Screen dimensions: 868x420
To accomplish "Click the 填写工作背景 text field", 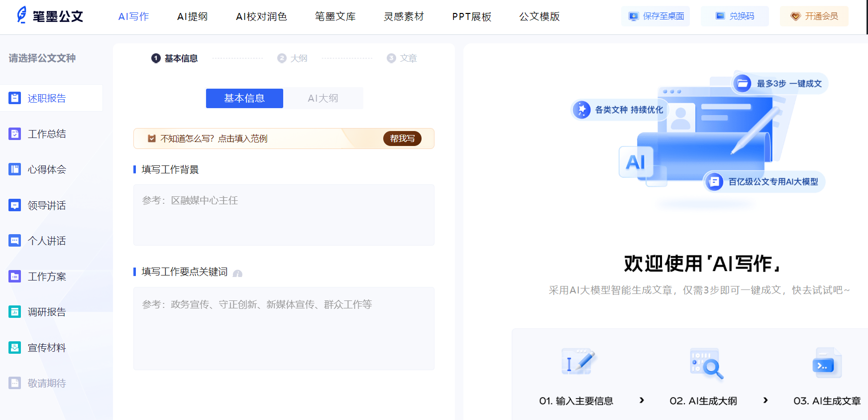I will (x=284, y=215).
